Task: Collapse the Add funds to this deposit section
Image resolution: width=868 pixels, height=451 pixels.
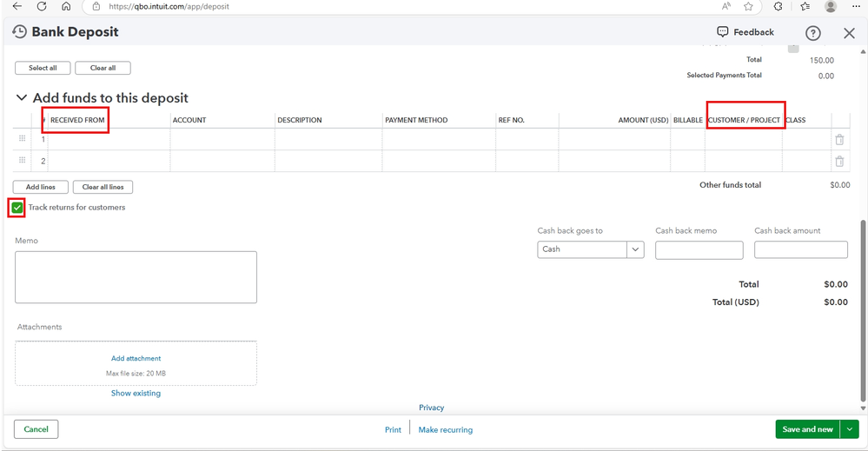Action: click(21, 98)
